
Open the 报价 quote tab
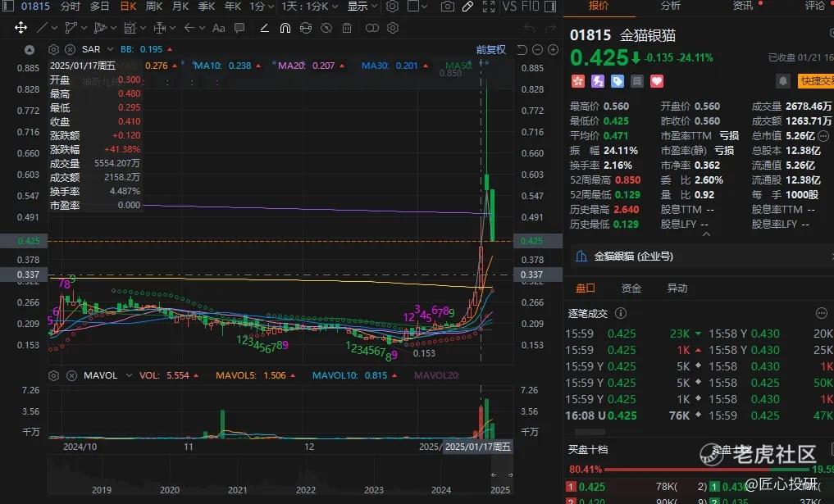click(x=599, y=6)
